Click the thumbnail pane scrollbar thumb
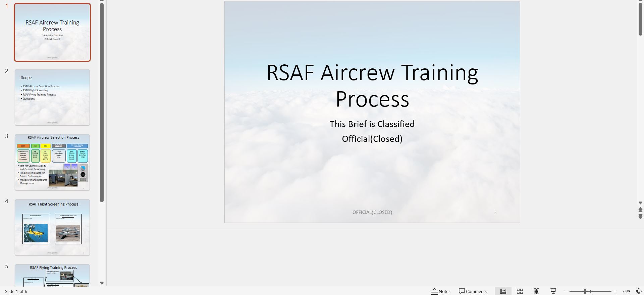This screenshot has width=644, height=295. click(x=102, y=102)
